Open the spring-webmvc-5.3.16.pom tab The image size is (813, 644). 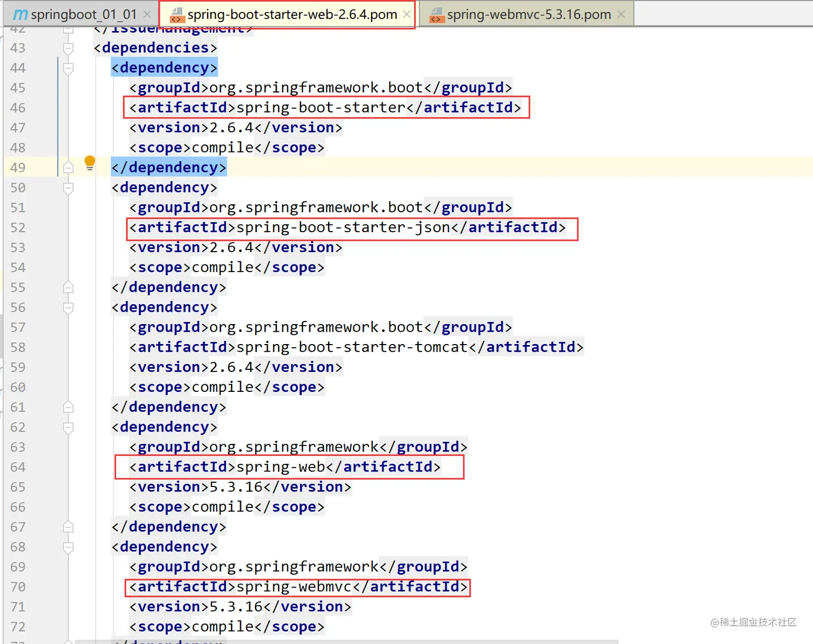click(x=529, y=15)
